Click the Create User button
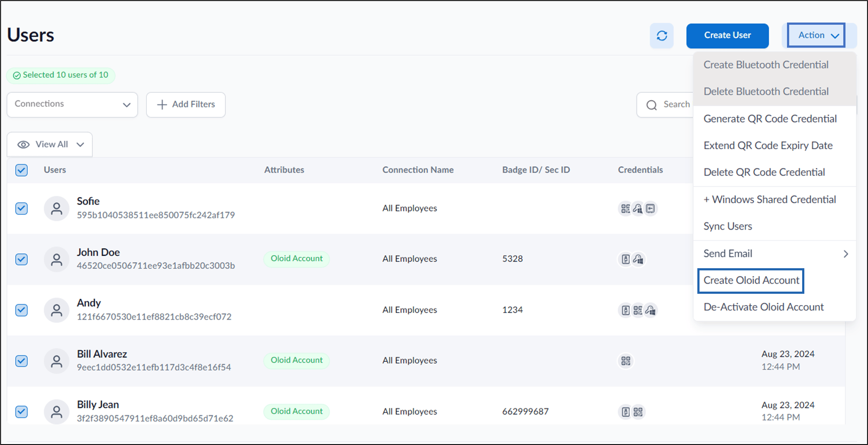Screen dimensions: 868x445 727,36
